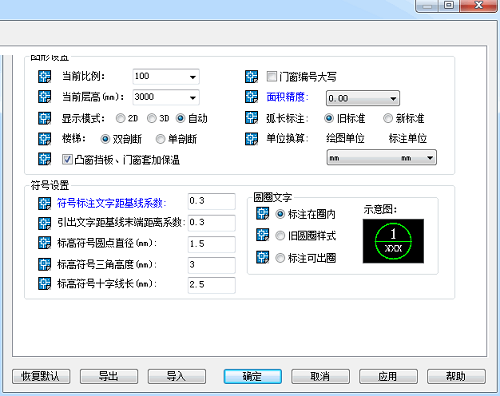This screenshot has width=500, height=396.
Task: Click the icon beside 凸窗挡板、门窗套加保温
Action: (x=44, y=159)
